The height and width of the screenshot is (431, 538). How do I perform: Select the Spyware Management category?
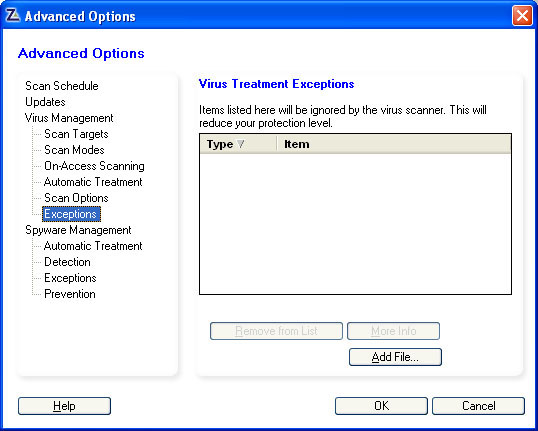pos(78,230)
